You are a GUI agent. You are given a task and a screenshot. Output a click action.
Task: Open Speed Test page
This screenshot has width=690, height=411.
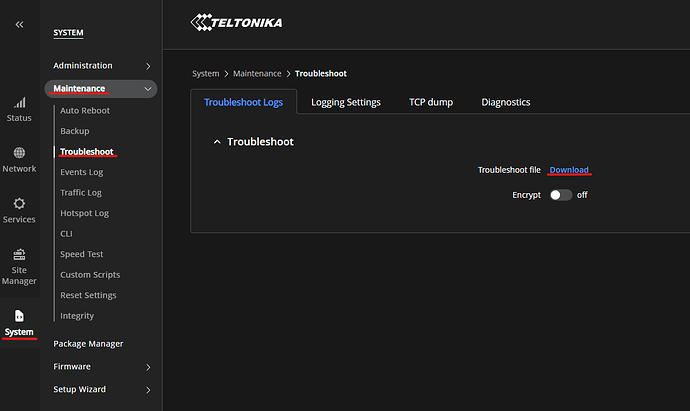(81, 254)
